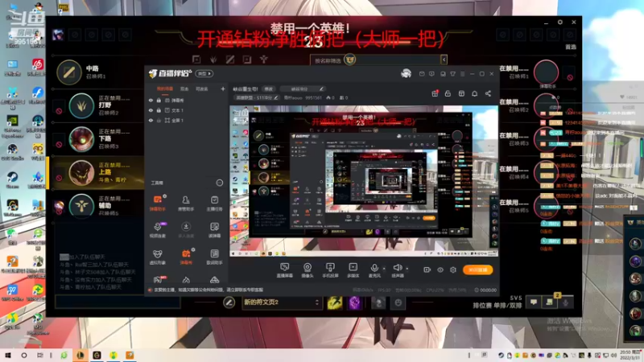644x362 pixels.
Task: Click the 修改 button next to stream title
Action: [x=269, y=88]
